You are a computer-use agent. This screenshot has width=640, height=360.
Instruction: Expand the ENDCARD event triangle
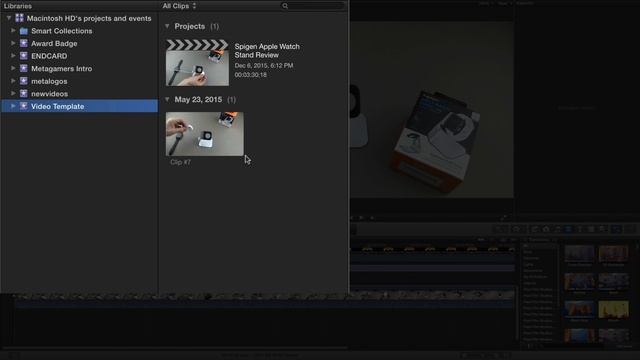[x=13, y=56]
